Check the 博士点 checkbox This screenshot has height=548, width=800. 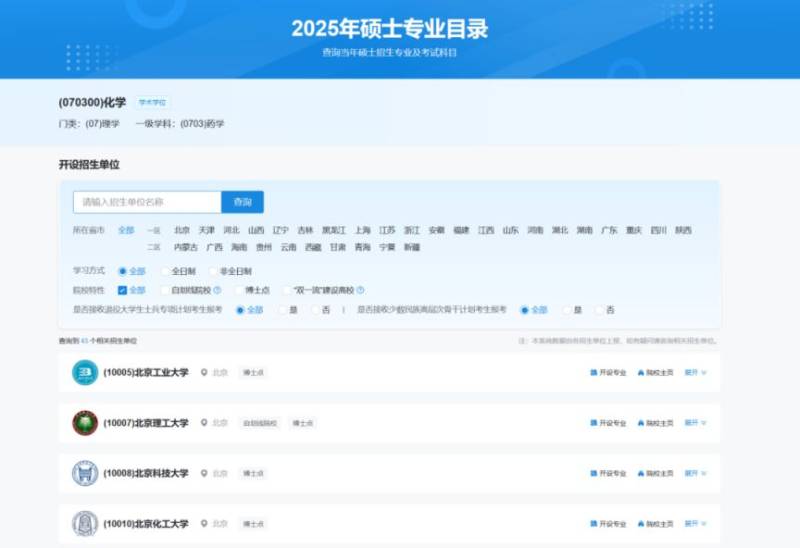tap(238, 290)
